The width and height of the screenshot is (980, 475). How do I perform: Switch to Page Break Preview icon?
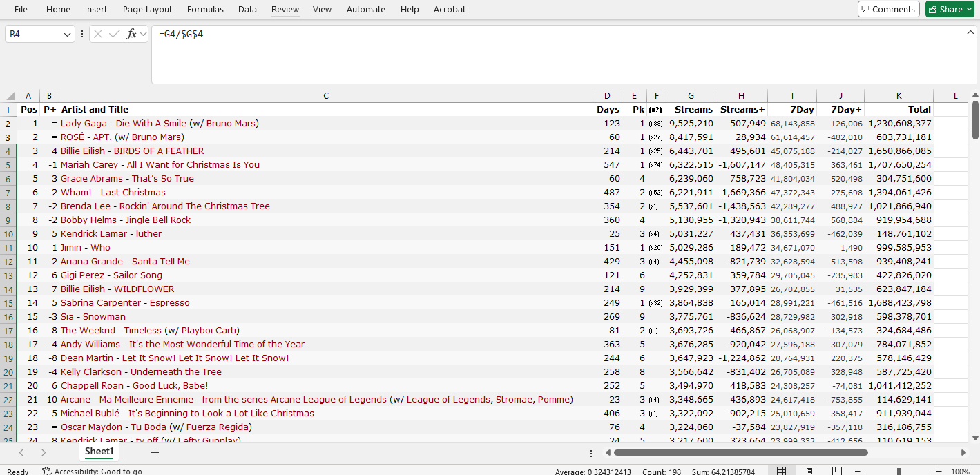click(x=837, y=472)
